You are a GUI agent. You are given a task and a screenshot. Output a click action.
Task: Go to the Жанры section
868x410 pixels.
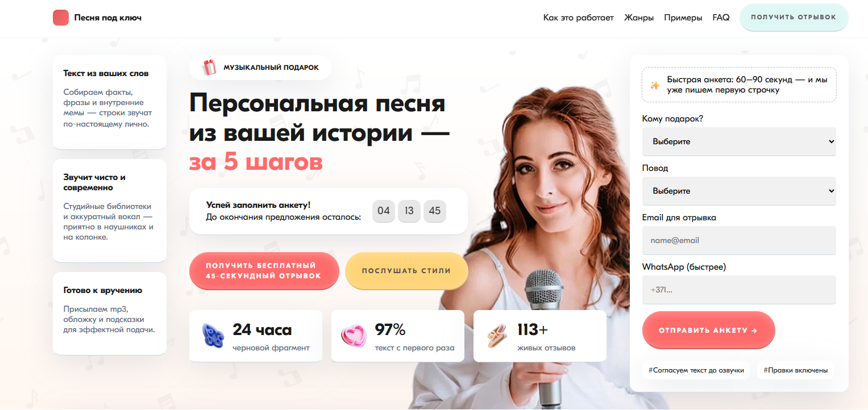click(x=639, y=18)
